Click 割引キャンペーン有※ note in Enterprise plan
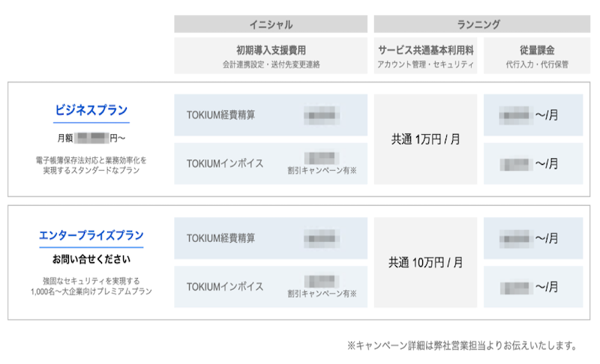The image size is (600, 364). 322,294
